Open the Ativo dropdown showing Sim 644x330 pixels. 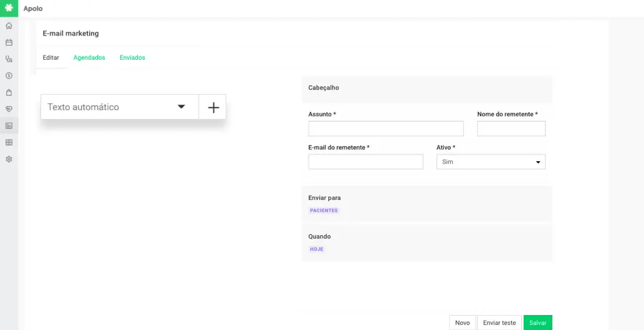(491, 162)
